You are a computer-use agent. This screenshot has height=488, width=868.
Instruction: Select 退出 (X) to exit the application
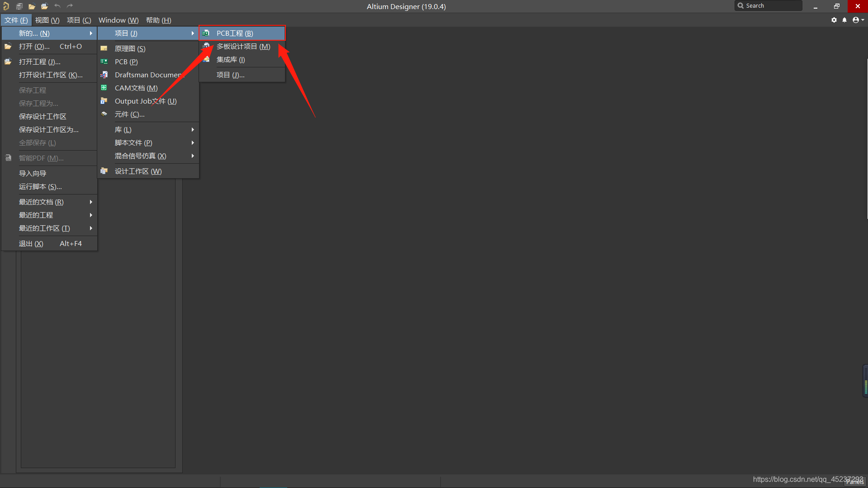point(31,244)
